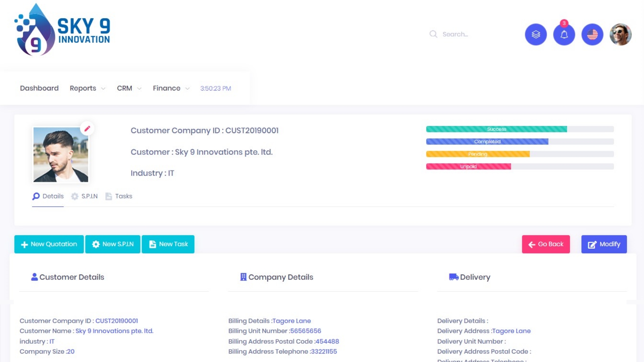Create a New S.P.I.N
This screenshot has height=362, width=644.
pyautogui.click(x=113, y=244)
